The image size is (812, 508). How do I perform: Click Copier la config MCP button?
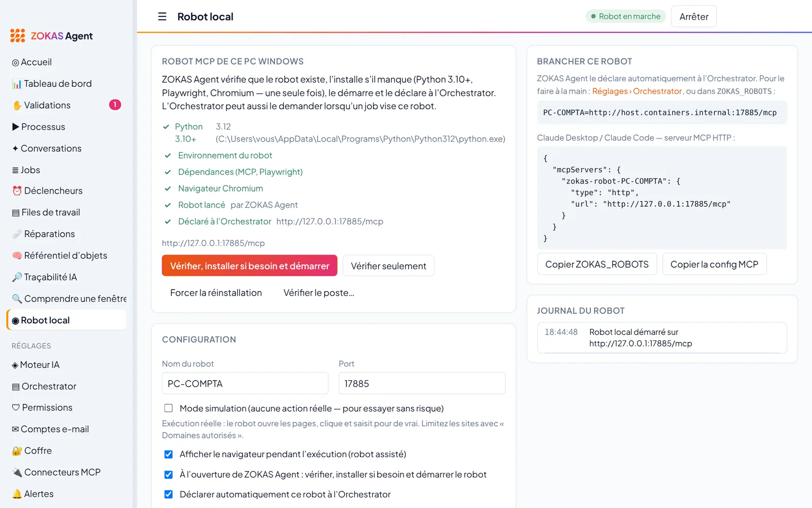pos(714,264)
